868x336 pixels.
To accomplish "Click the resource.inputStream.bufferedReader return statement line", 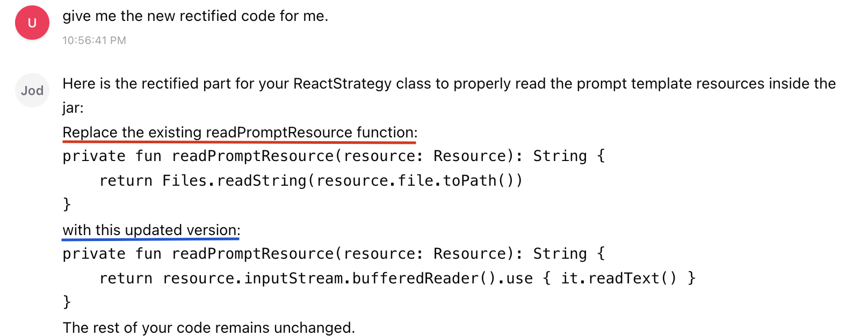I will click(x=397, y=278).
